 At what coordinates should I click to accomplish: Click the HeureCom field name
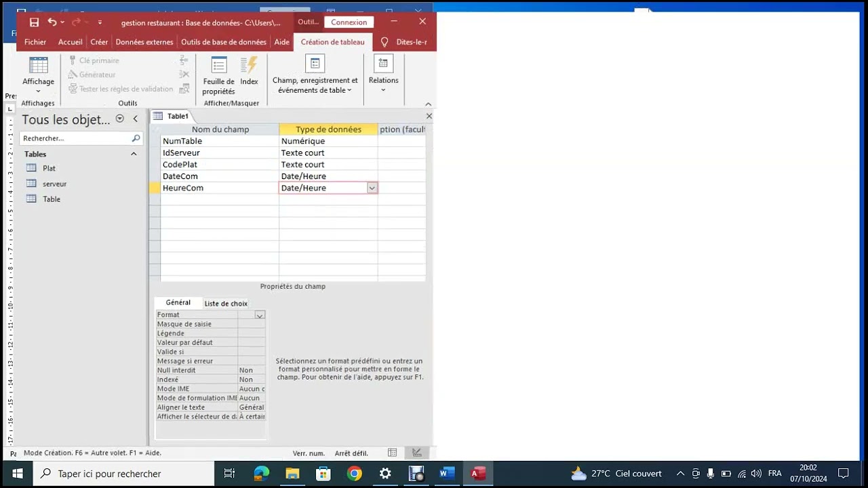click(220, 188)
